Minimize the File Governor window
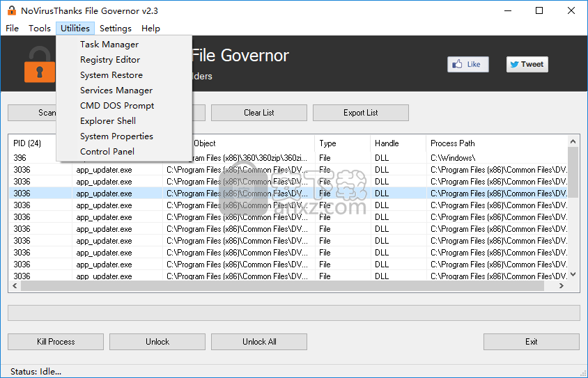Viewport: 588px width, 378px height. tap(508, 10)
